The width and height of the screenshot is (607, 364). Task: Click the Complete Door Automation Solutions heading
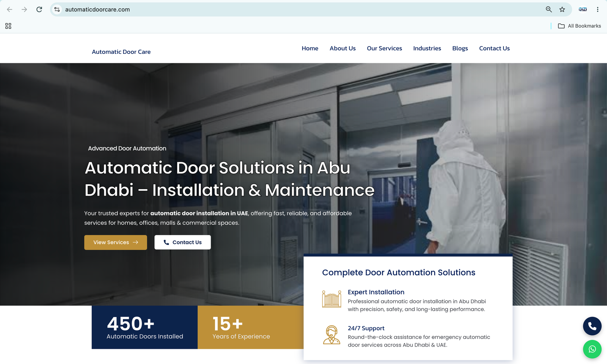[x=399, y=273]
